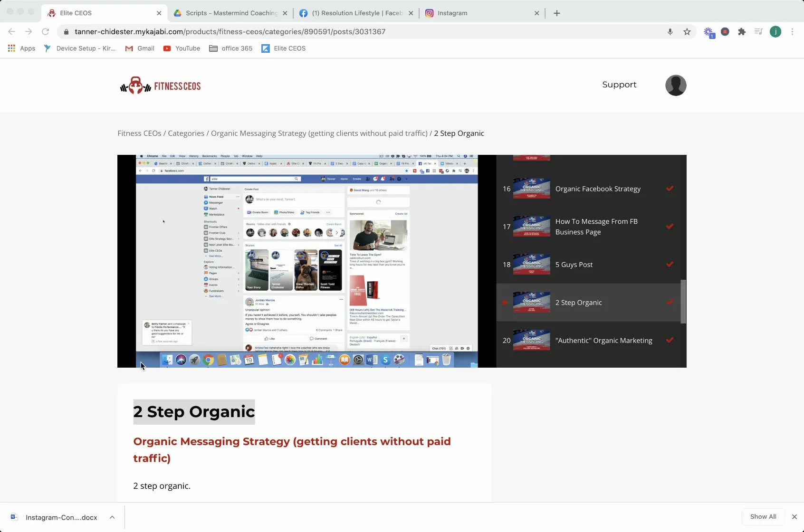Click the address bar URL
This screenshot has width=804, height=532.
[230, 32]
